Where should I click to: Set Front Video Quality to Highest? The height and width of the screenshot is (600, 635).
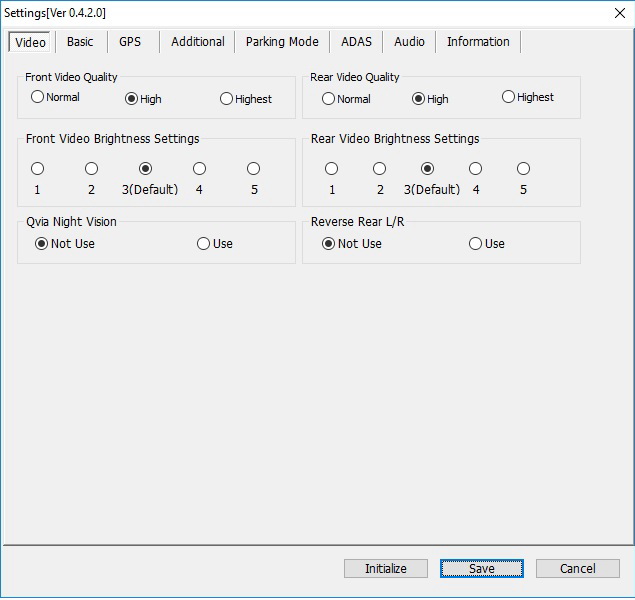[x=226, y=99]
